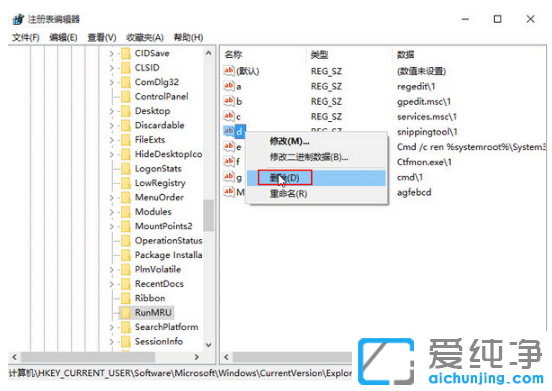Click the string icon of value g
This screenshot has width=552, height=391.
click(x=229, y=177)
